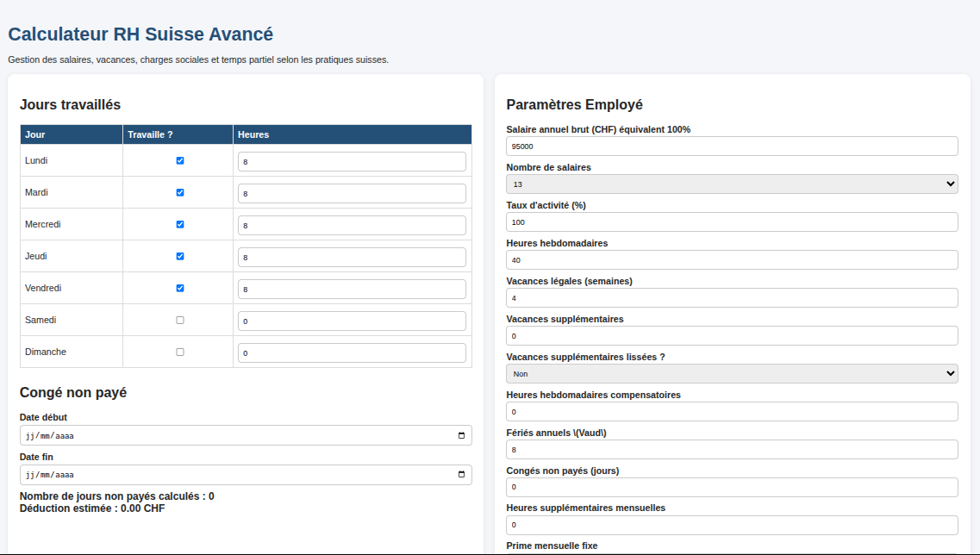Focus the Heures hebdomadaires compensatoires field
The width and height of the screenshot is (980, 555).
tap(732, 411)
